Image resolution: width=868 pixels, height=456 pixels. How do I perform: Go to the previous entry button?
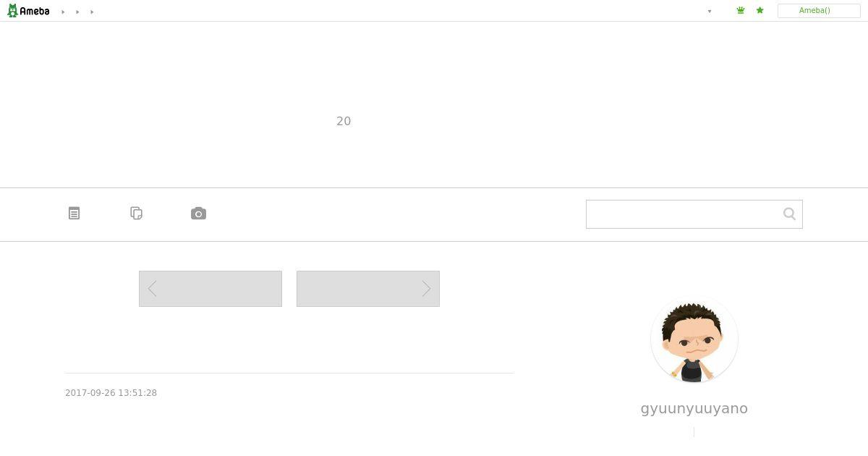coord(210,289)
